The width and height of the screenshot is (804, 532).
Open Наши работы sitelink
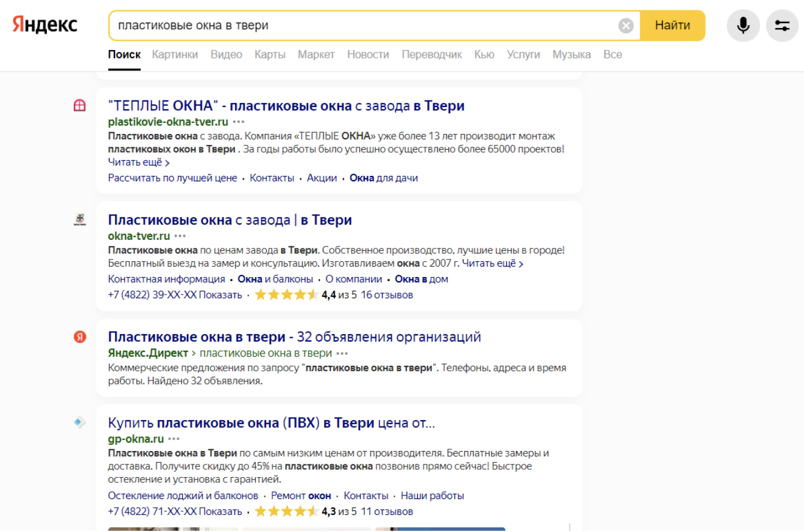tap(432, 495)
